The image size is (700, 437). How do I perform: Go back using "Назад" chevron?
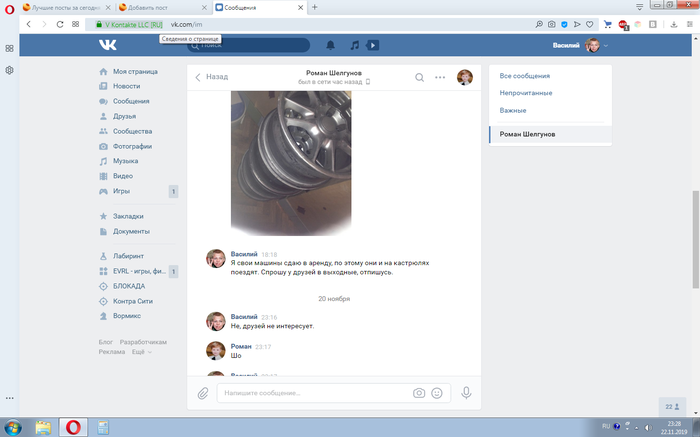211,77
